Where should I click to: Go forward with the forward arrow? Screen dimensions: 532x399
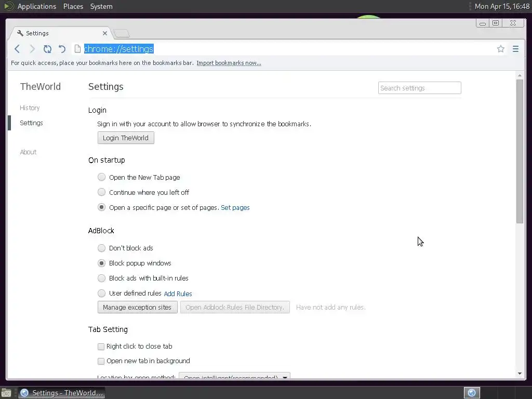(32, 49)
